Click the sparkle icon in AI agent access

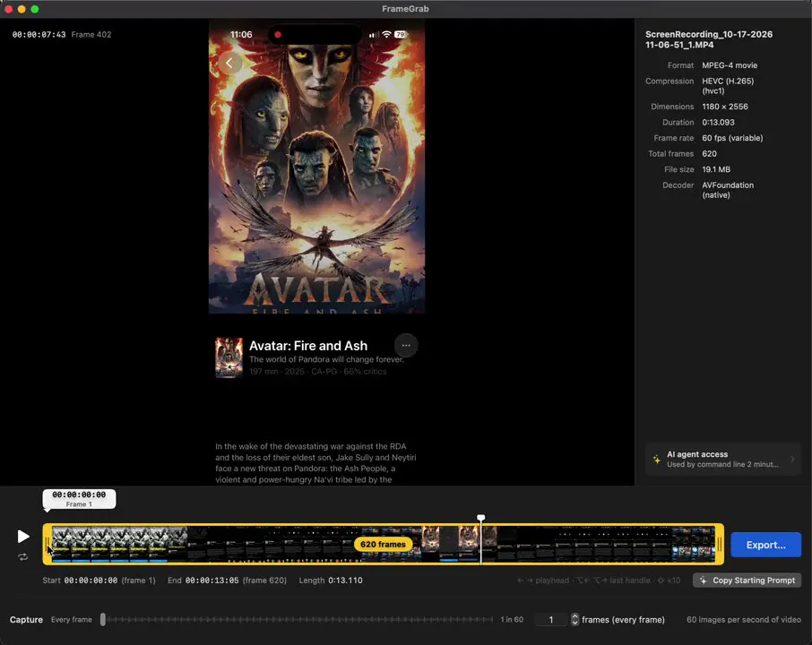pos(657,460)
